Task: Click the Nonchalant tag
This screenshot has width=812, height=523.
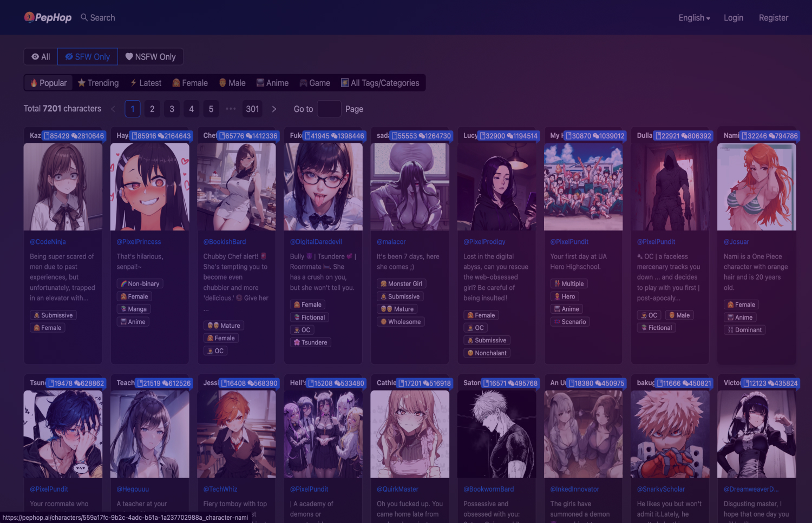Action: click(487, 353)
